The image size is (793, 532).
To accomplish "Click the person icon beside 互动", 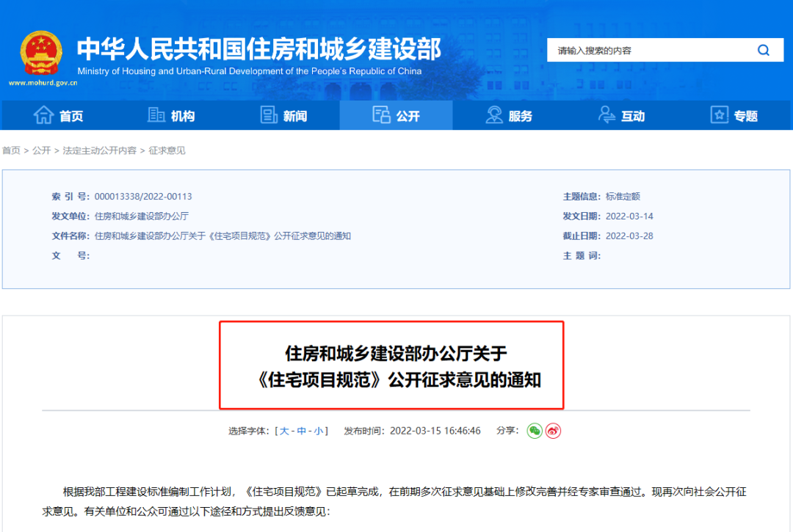I will pos(606,114).
